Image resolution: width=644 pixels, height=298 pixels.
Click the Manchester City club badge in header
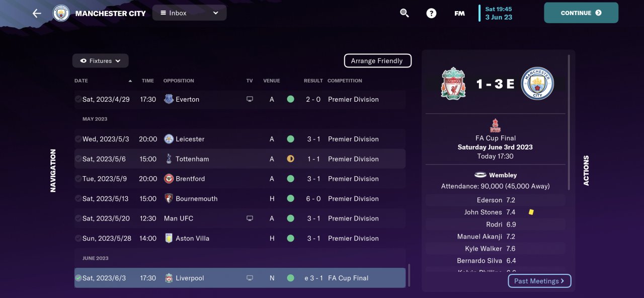[61, 13]
